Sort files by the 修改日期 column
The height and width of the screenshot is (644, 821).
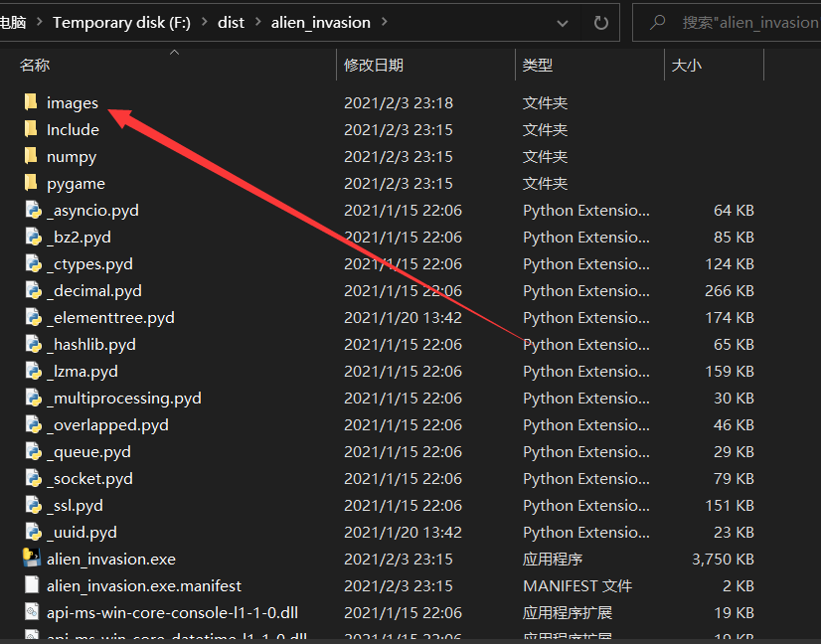click(x=372, y=65)
